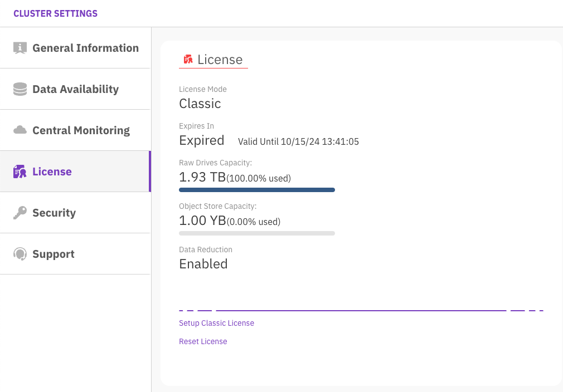Navigate to the Security section
This screenshot has height=392, width=563.
(54, 213)
